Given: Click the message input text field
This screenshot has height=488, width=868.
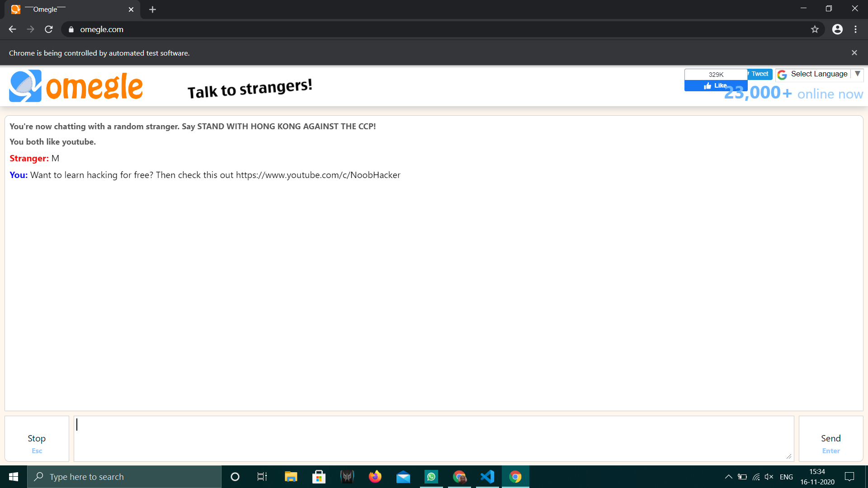Looking at the screenshot, I should tap(434, 439).
